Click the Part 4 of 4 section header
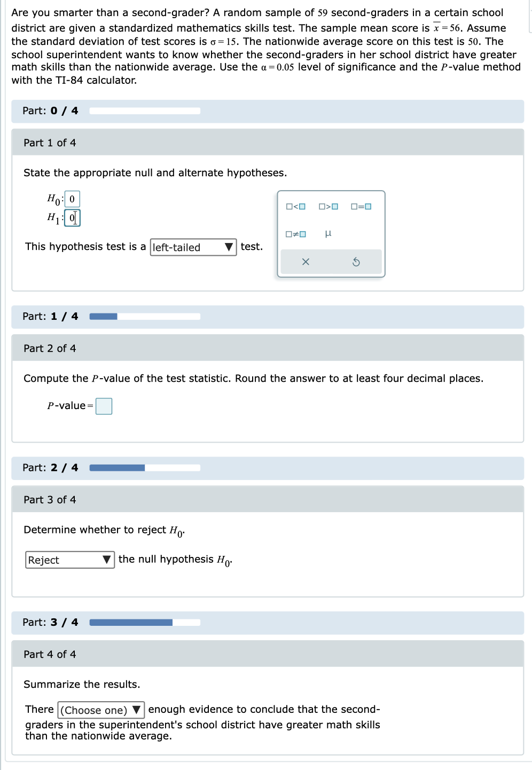The image size is (532, 770). click(x=49, y=654)
